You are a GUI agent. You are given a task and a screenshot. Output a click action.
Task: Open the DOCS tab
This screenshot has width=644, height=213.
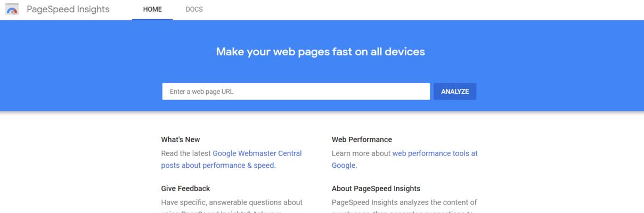pos(194,10)
